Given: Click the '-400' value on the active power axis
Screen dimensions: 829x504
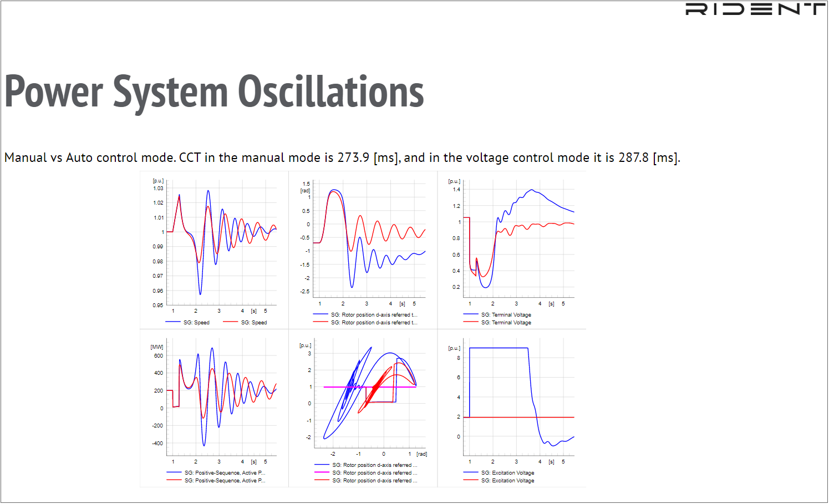Looking at the screenshot, I should 157,444.
